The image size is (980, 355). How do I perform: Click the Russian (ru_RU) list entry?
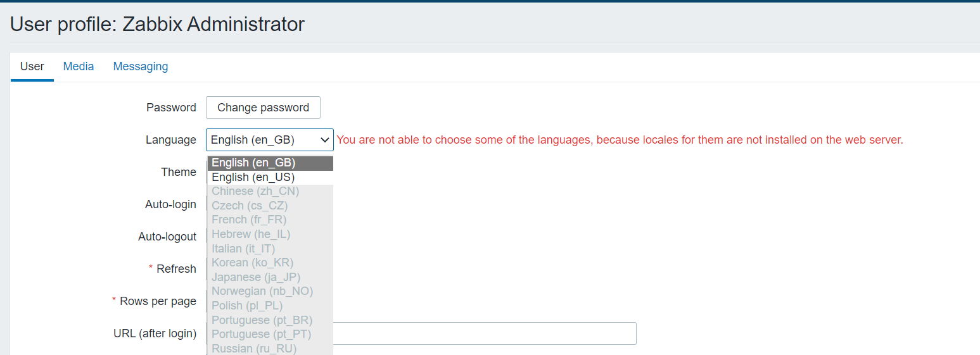[x=270, y=349]
